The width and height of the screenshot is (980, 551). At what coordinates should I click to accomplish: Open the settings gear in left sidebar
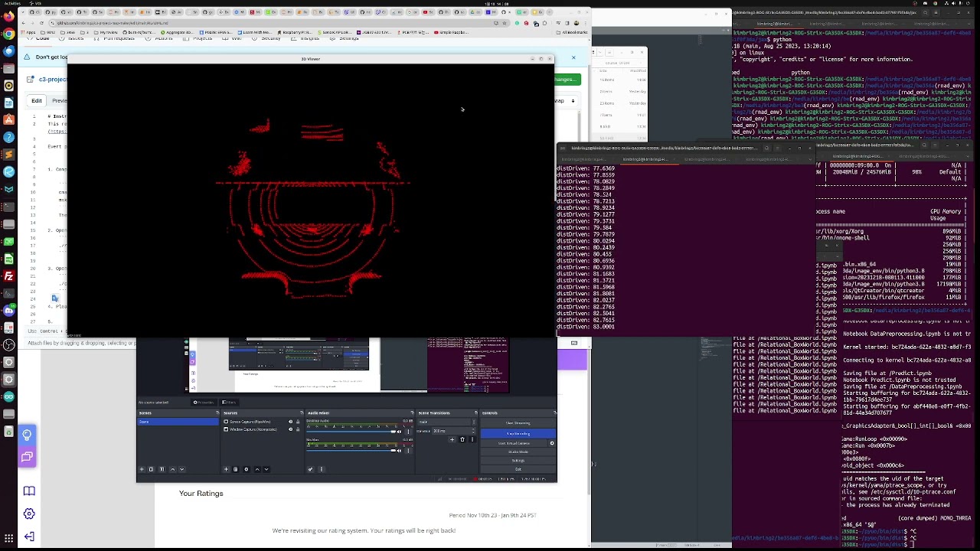29,514
